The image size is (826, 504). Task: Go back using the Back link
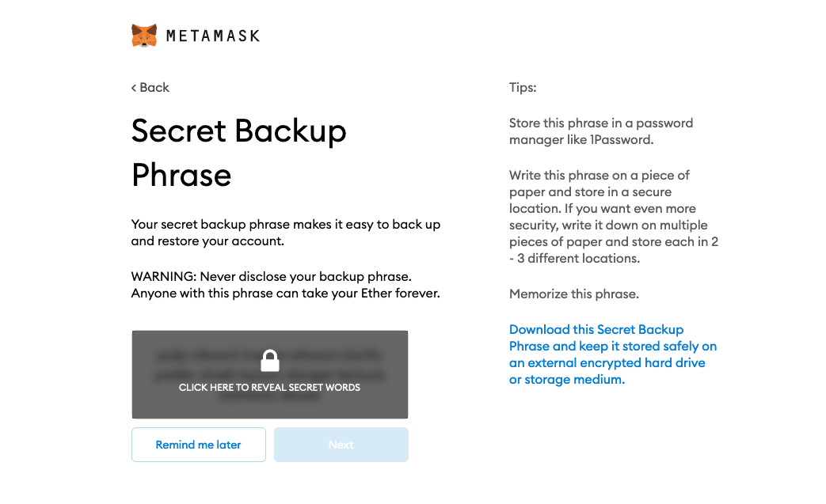(150, 87)
